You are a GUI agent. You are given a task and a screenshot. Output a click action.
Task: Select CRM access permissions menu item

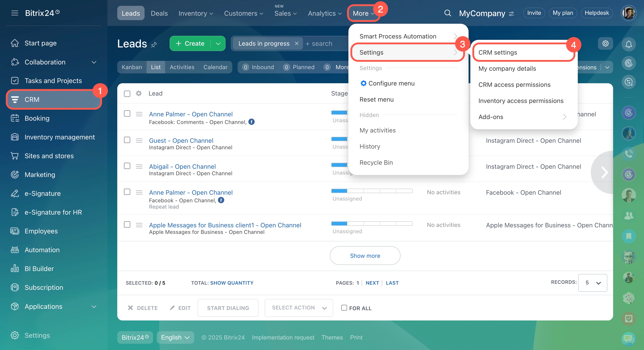click(x=514, y=85)
